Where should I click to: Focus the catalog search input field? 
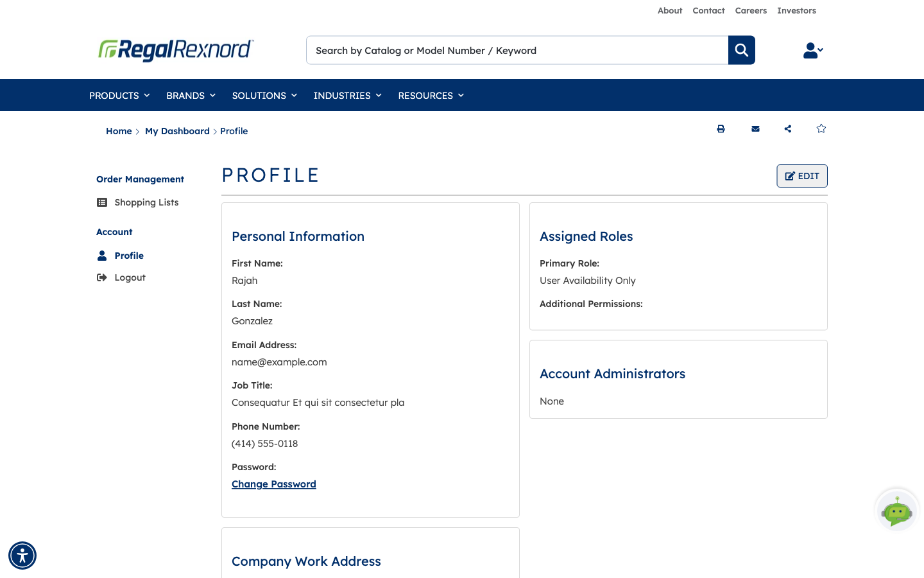point(517,50)
